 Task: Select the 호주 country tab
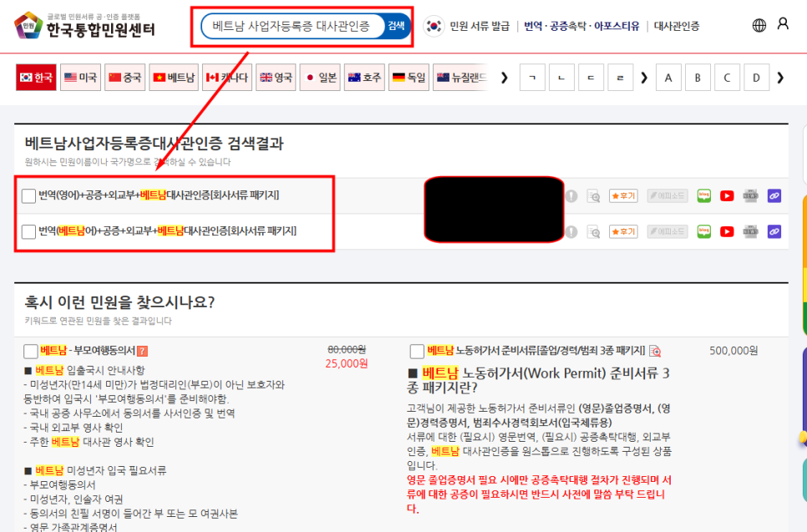pyautogui.click(x=364, y=78)
